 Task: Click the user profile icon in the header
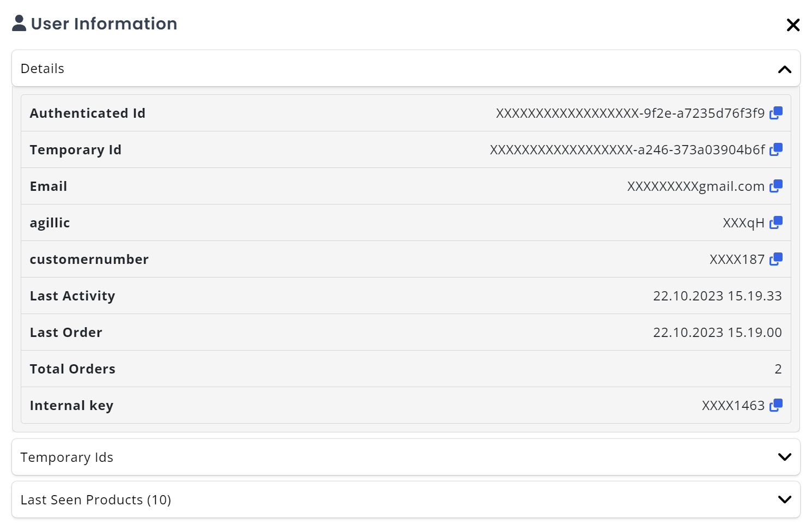pos(19,22)
